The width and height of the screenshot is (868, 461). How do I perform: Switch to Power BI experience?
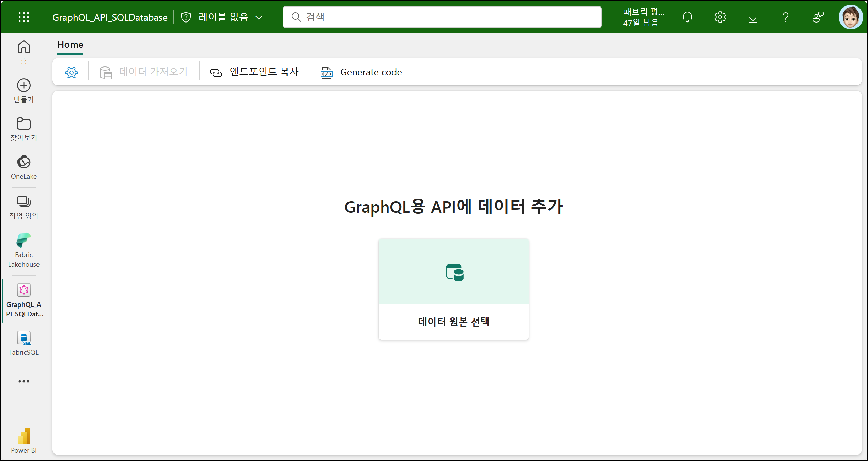(x=24, y=440)
